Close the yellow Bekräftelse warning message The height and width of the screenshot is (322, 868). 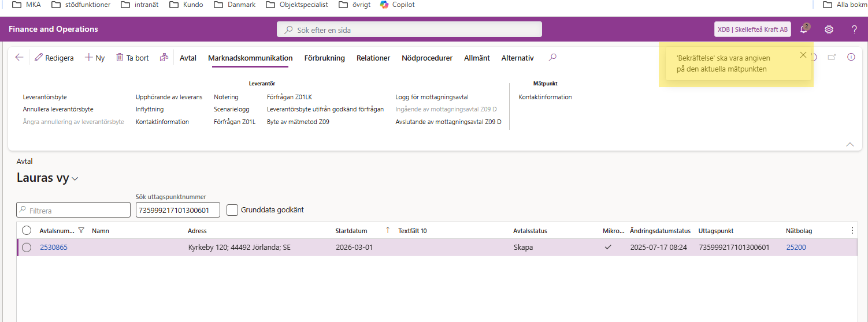803,55
